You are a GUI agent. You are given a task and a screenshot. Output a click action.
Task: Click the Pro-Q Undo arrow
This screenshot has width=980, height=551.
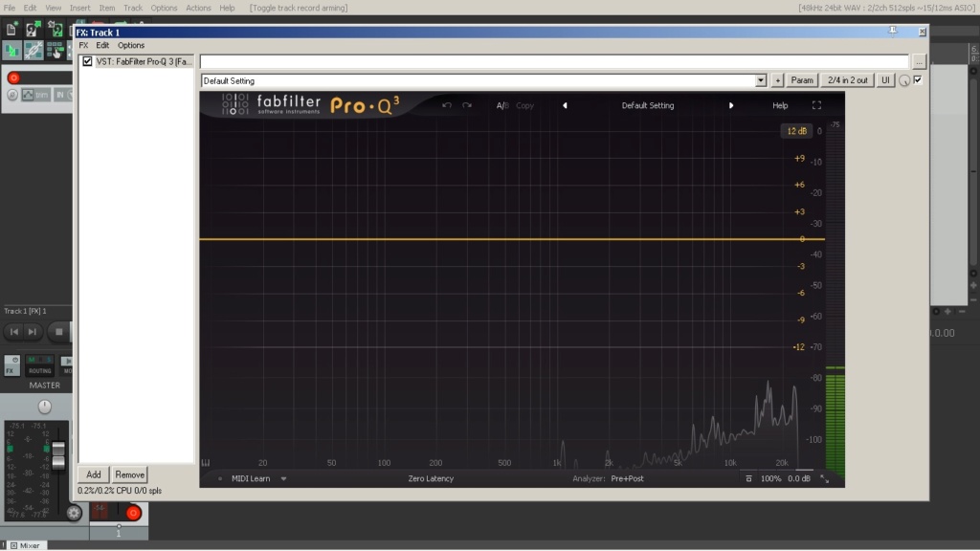pos(447,105)
